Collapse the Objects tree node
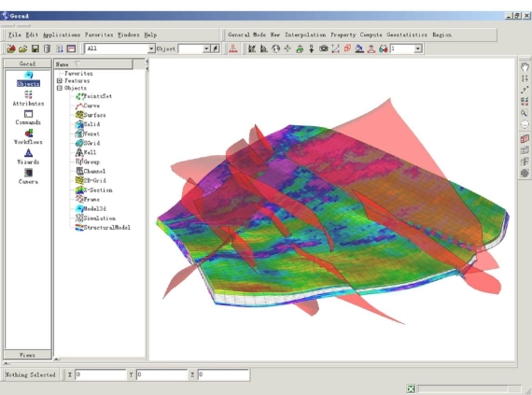Image resolution: width=532 pixels, height=395 pixels. 60,88
